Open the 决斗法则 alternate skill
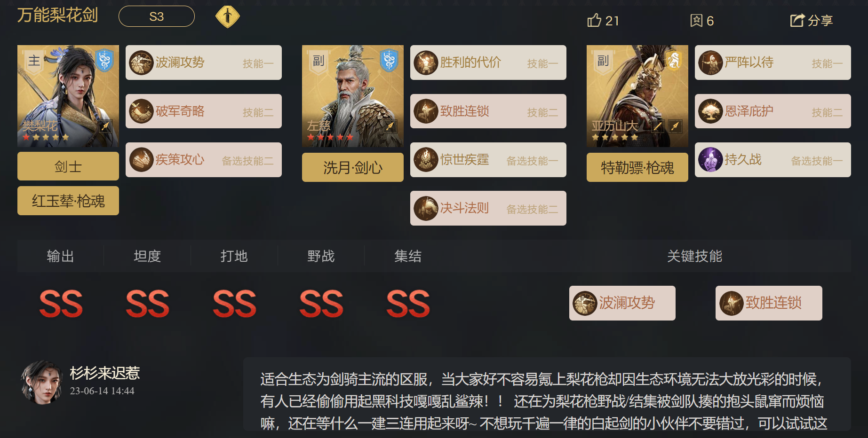The height and width of the screenshot is (438, 868). (488, 208)
